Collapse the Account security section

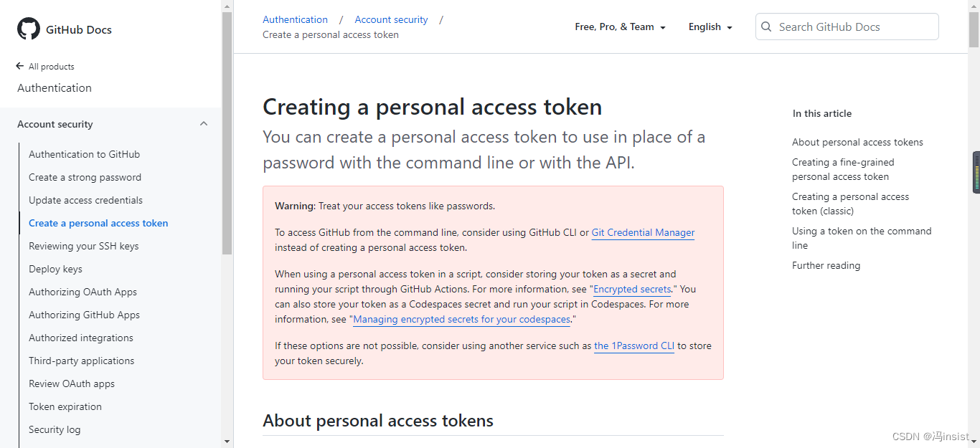[204, 123]
